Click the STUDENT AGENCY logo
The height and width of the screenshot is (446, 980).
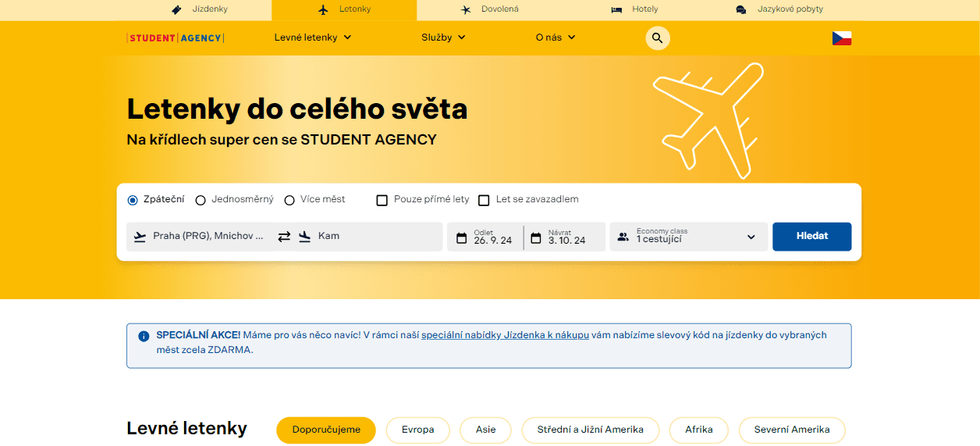(176, 37)
